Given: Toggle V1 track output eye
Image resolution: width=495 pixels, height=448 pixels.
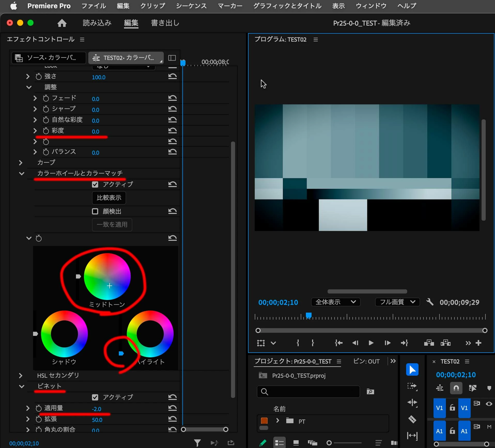Looking at the screenshot, I should pyautogui.click(x=489, y=404).
